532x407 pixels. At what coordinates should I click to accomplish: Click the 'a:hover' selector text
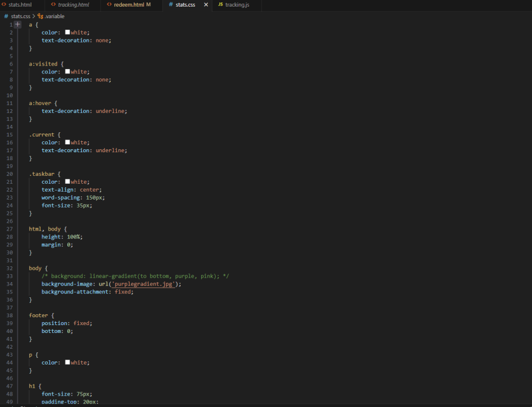pos(40,103)
